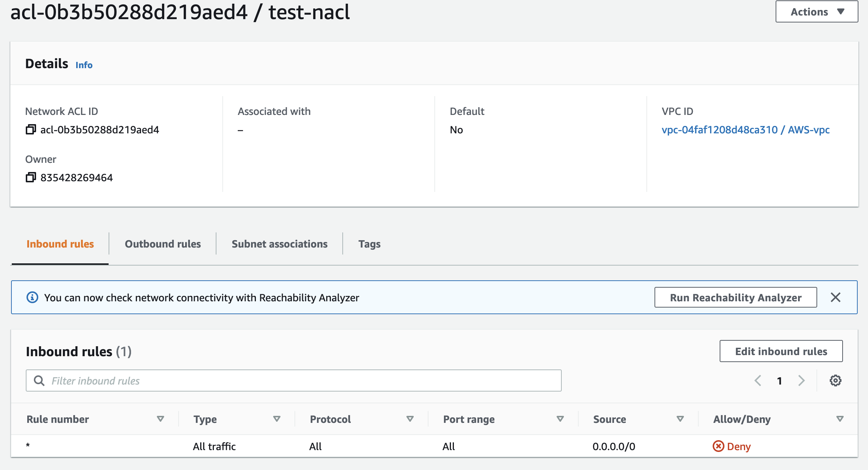Click the red Deny status icon

coord(718,446)
